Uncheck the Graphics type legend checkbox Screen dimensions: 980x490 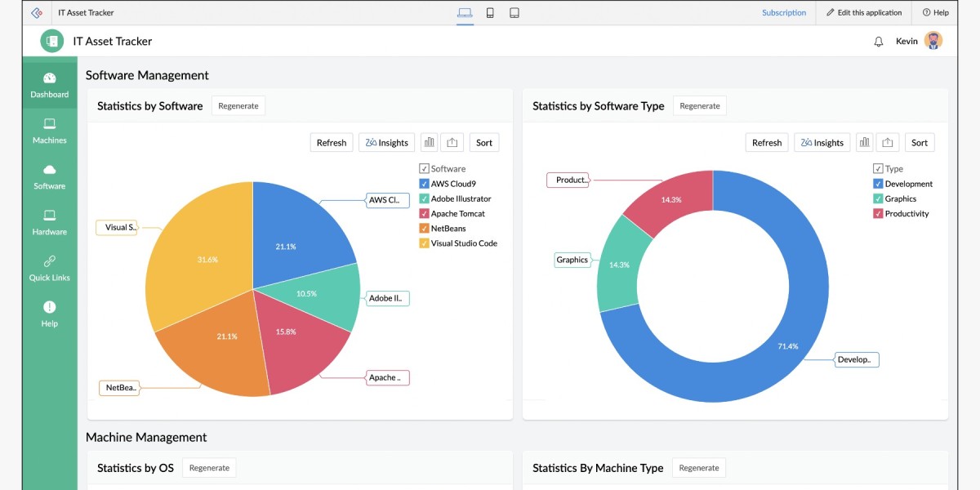[878, 198]
